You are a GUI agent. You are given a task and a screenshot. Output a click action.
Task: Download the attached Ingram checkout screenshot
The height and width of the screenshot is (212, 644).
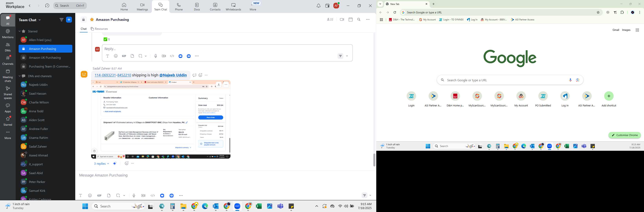tap(219, 85)
